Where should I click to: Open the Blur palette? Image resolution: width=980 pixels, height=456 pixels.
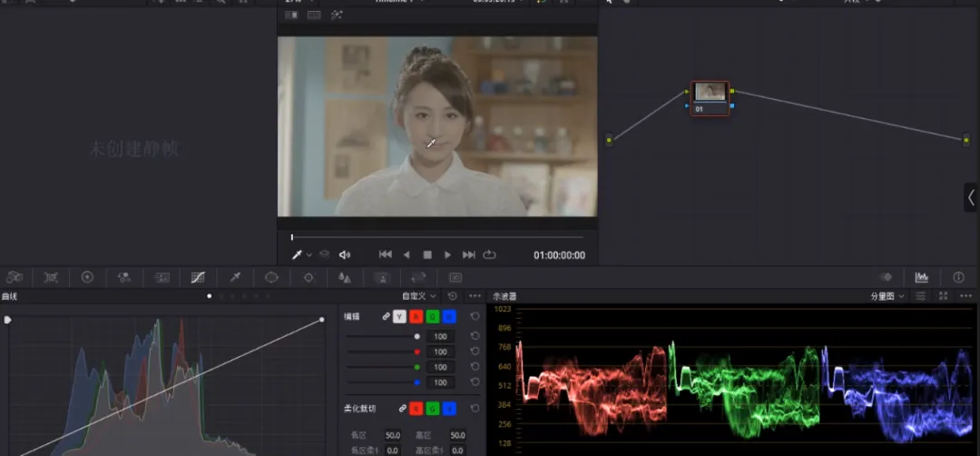coord(345,277)
